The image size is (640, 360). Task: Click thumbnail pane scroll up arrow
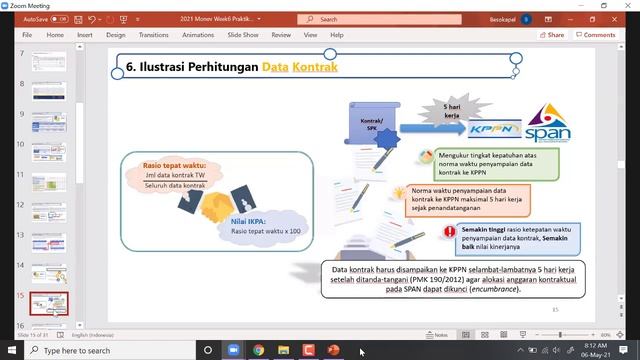pos(80,47)
